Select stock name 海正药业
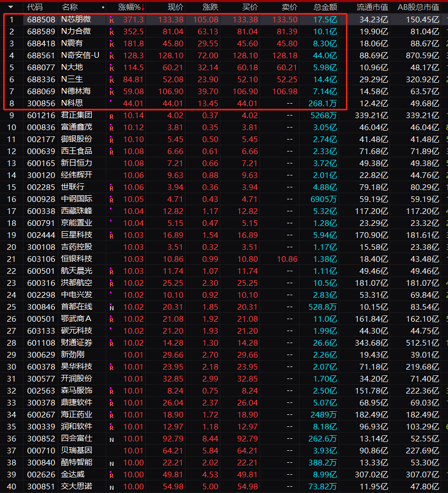Screen dimensions: 448x493 tap(77, 415)
